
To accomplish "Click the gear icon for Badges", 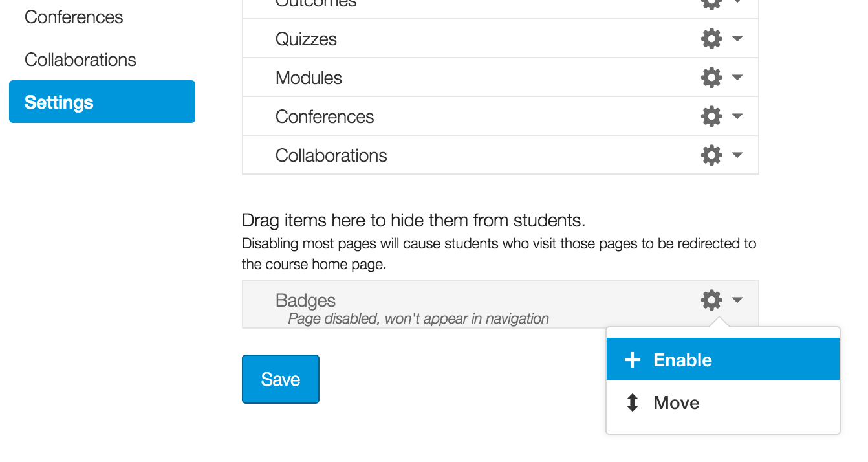I will [711, 300].
